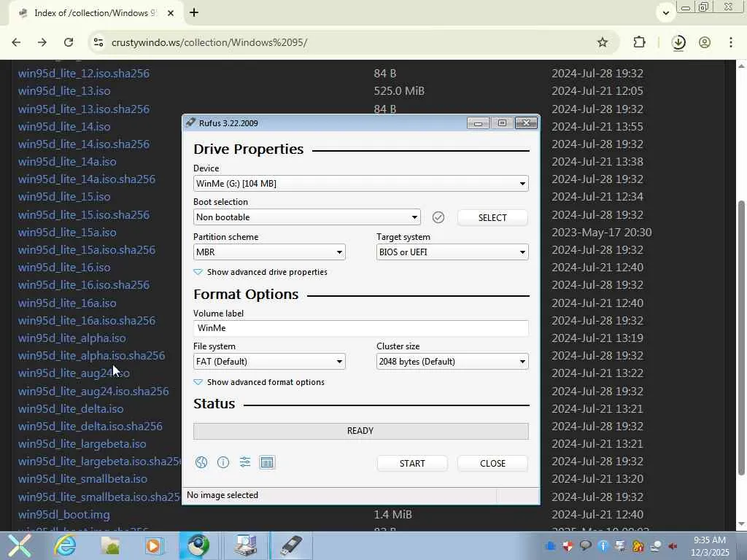The width and height of the screenshot is (747, 560).
Task: Open link win95d_lite_16.iso
Action: [64, 268]
